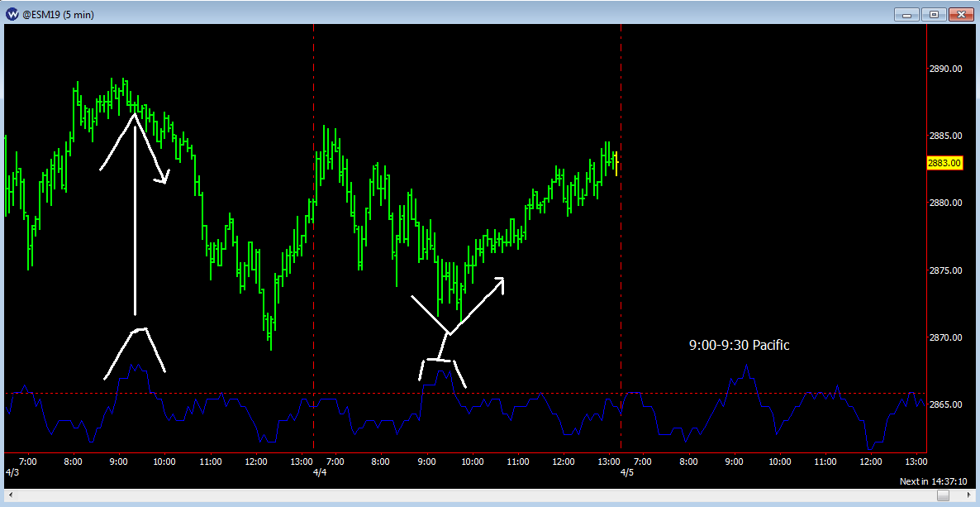Click the 2865.00 price axis label

pyautogui.click(x=945, y=405)
